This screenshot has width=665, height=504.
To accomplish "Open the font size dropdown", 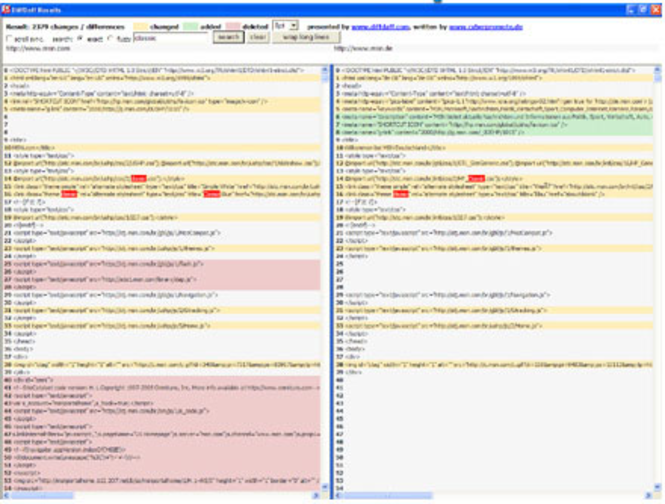I will click(285, 23).
